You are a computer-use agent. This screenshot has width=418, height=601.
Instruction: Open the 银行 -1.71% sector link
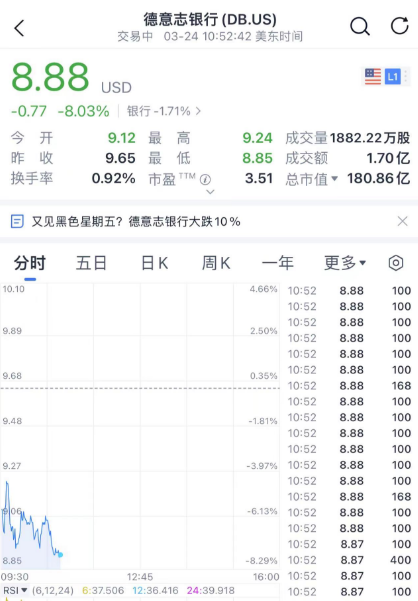[x=164, y=111]
